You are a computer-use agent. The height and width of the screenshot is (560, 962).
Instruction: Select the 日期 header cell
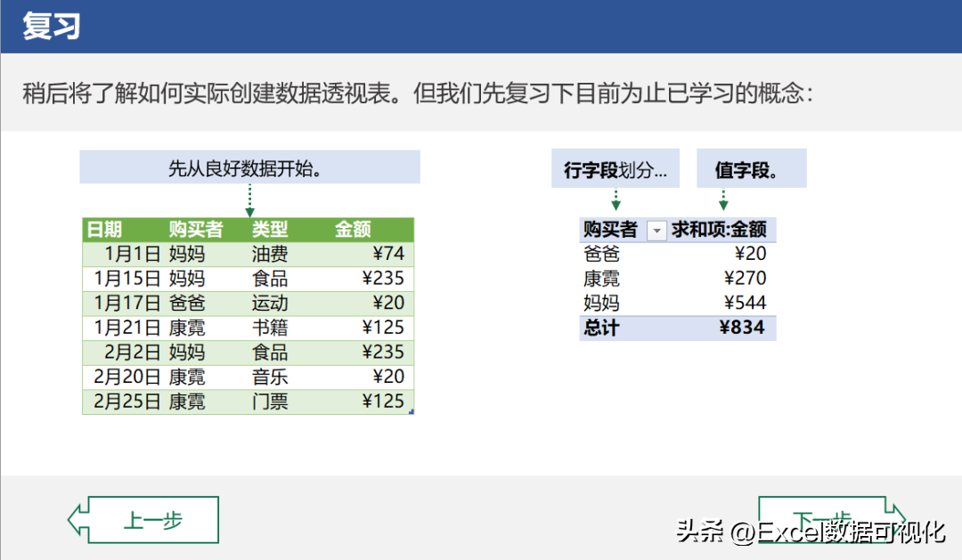(104, 230)
